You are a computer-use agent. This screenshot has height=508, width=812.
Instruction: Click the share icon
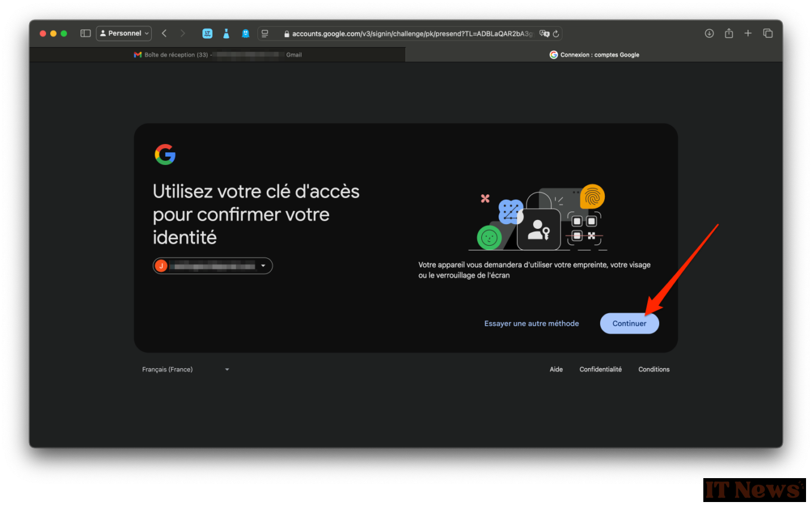(x=729, y=33)
